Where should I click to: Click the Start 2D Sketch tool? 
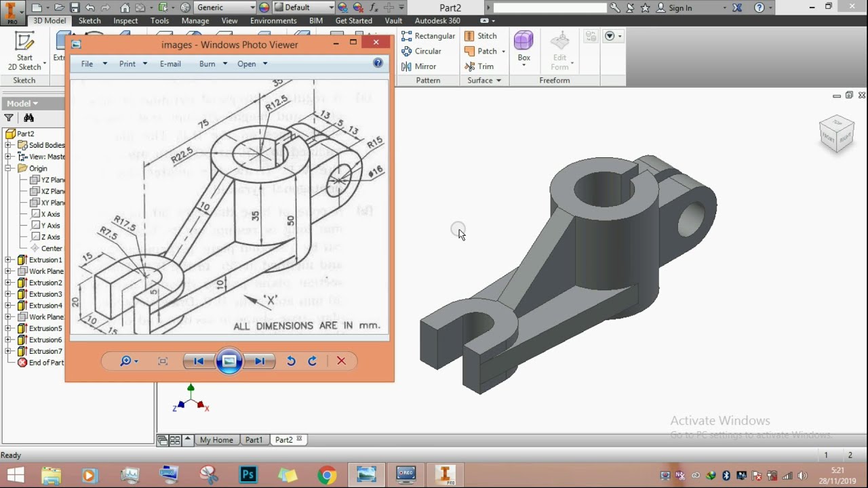tap(24, 52)
